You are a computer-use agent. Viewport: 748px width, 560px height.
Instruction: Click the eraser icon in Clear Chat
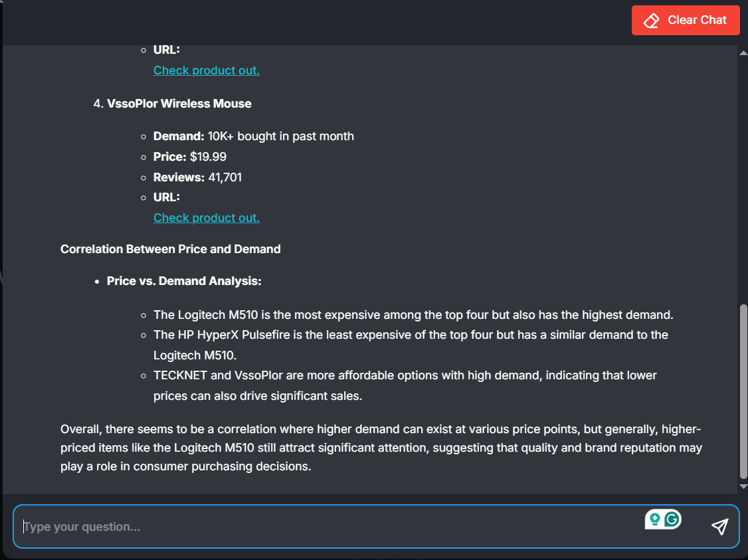coord(651,21)
